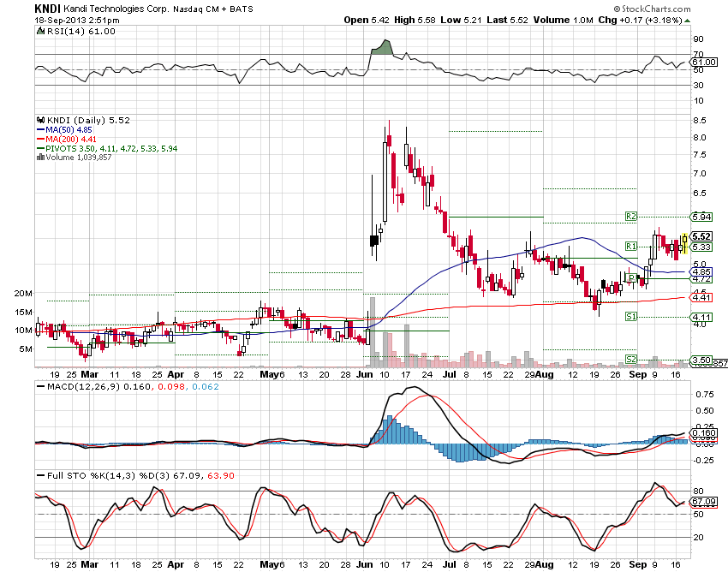Click the S1 pivot marker
This screenshot has width=728, height=572.
pyautogui.click(x=631, y=317)
